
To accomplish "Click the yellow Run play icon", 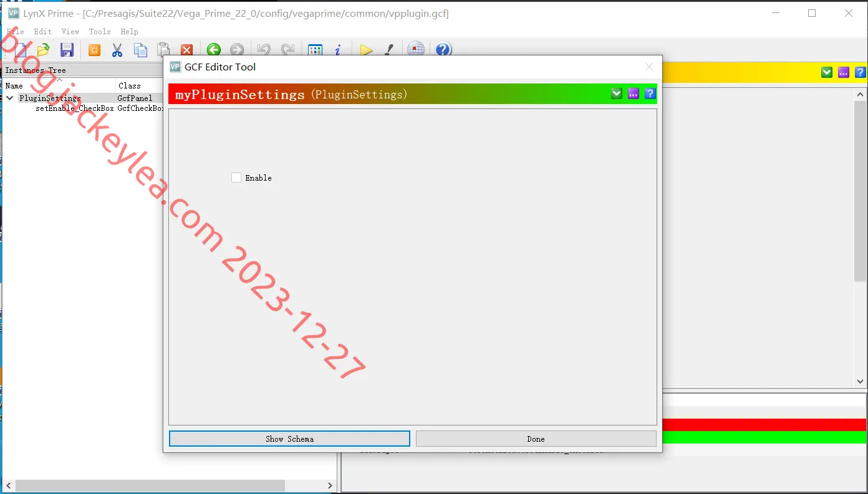I will point(366,50).
